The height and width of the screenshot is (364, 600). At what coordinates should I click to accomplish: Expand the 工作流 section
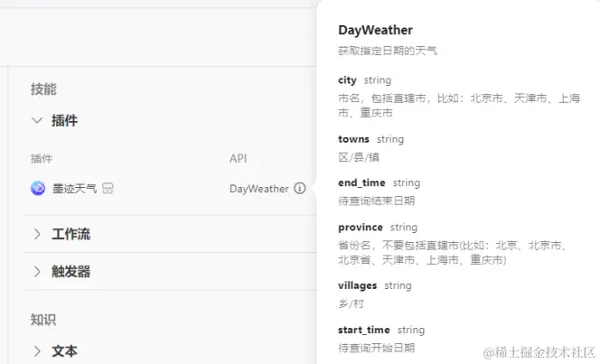[x=37, y=234]
